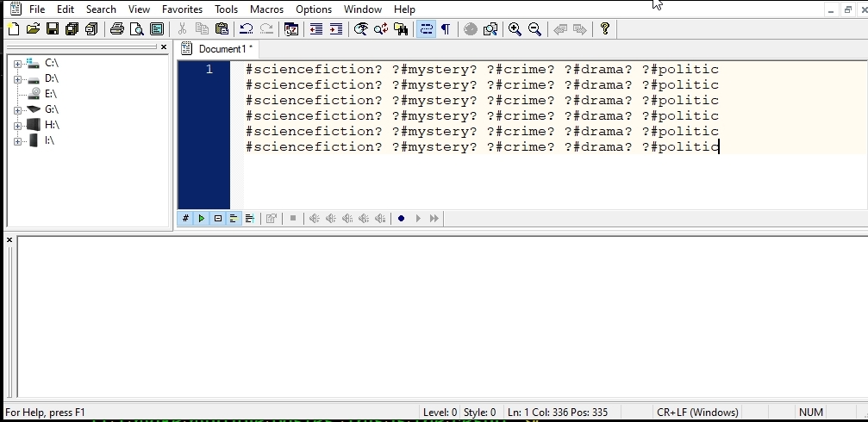Expand the H:\ drive node
Viewport: 868px width, 422px height.
click(x=18, y=126)
